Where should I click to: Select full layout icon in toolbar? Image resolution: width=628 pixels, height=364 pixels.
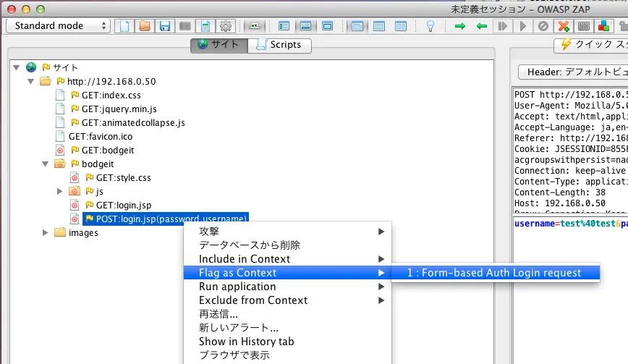(x=327, y=26)
